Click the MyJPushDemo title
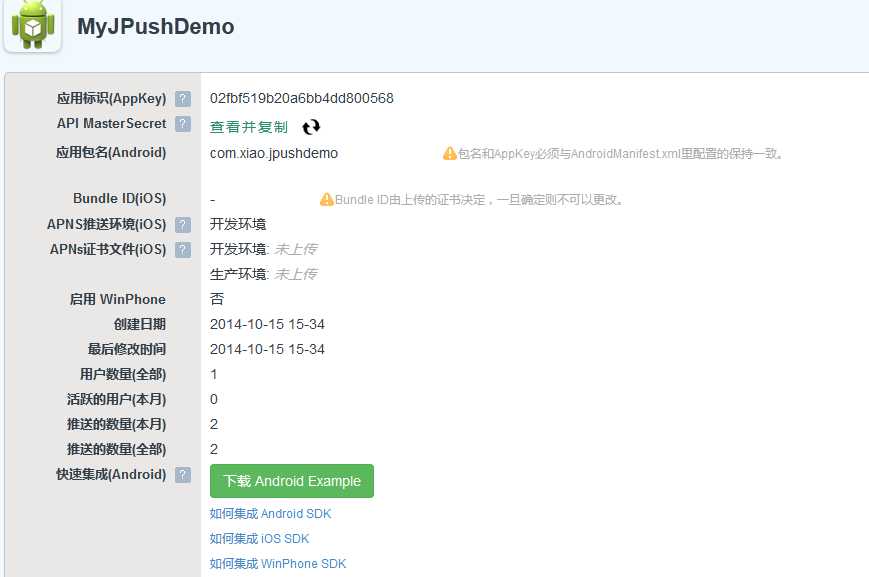 pos(156,27)
